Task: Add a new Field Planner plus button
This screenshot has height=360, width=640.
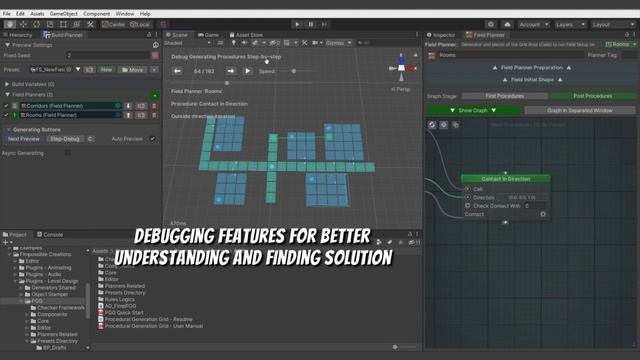Action: pos(155,96)
